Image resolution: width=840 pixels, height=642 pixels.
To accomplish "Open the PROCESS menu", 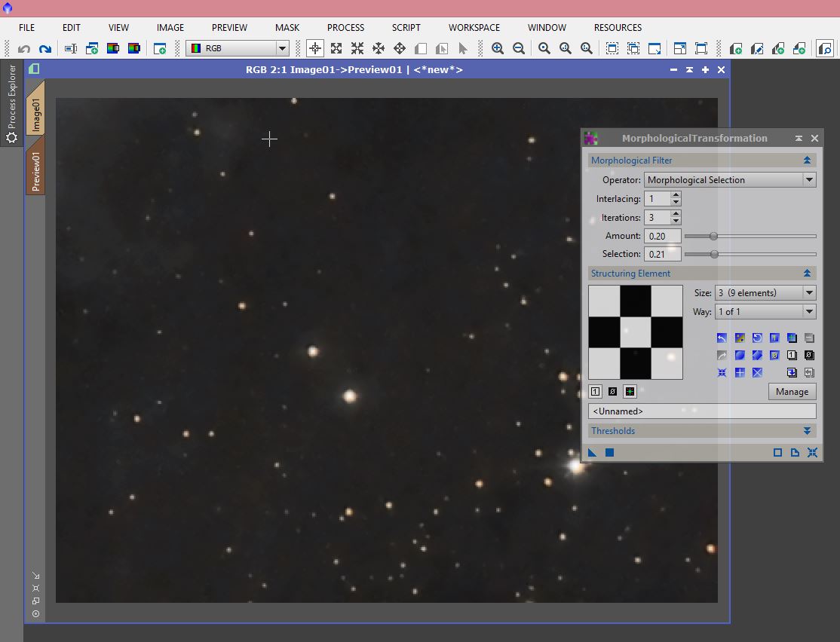I will tap(345, 27).
